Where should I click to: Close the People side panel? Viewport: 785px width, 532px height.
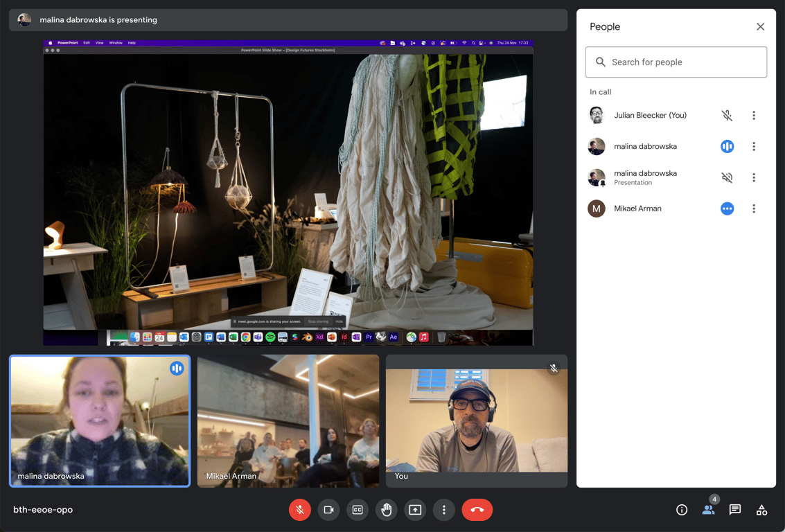click(760, 26)
